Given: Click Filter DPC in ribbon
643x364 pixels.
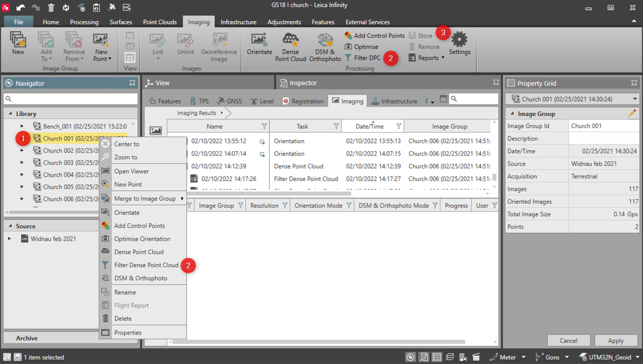Looking at the screenshot, I should tap(362, 58).
